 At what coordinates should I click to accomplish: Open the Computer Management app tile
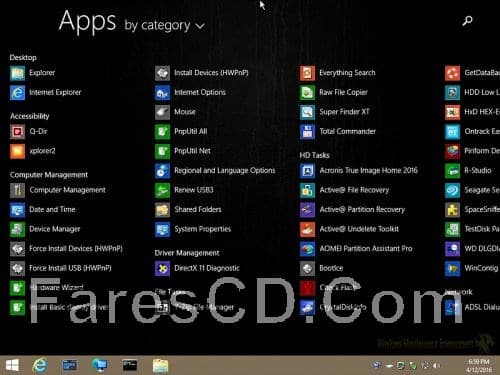pyautogui.click(x=17, y=190)
